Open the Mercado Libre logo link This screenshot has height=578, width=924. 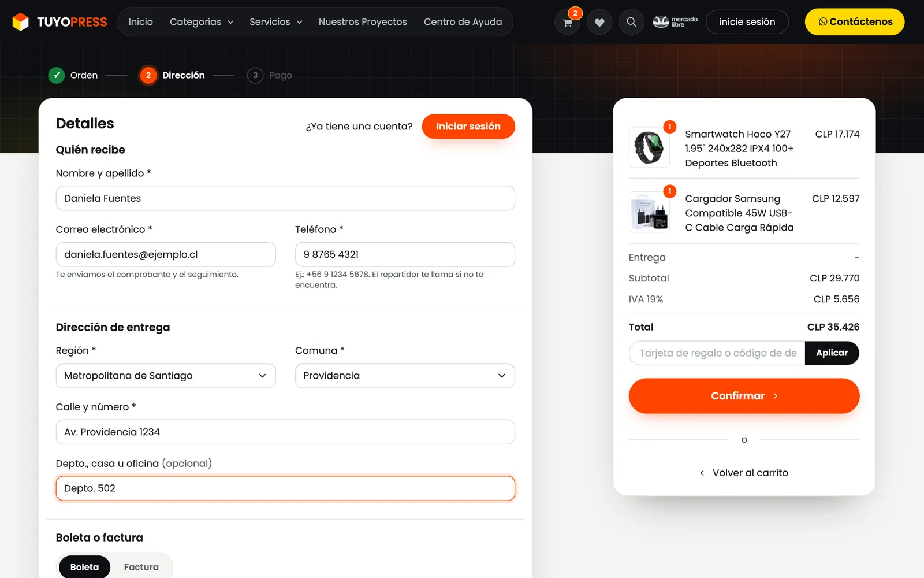point(675,22)
